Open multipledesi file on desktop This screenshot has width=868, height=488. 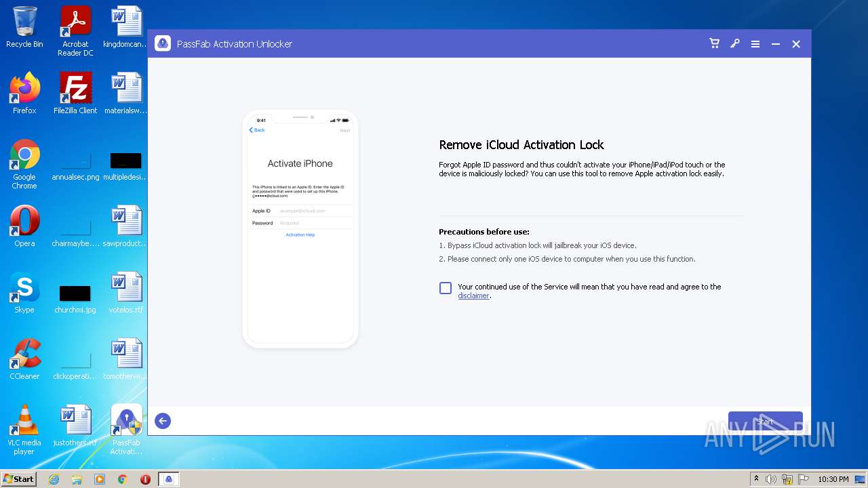[126, 167]
